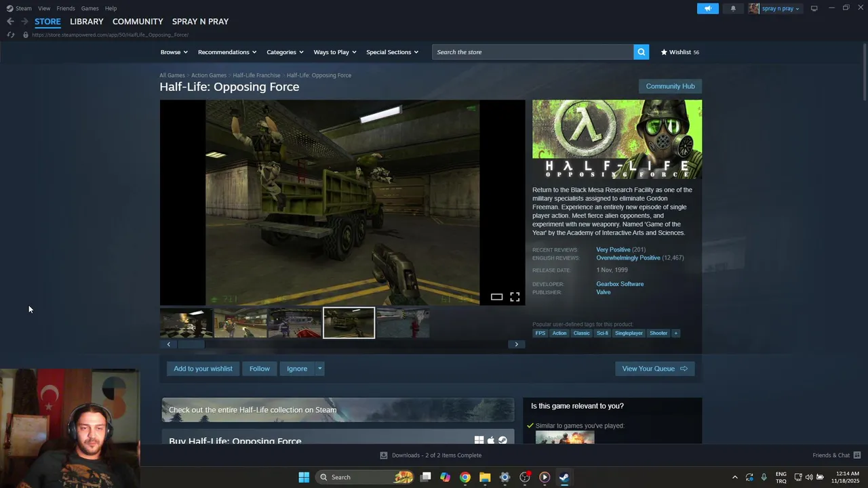Open the SPRAY N PRAY profile tab
This screenshot has width=868, height=488.
click(x=200, y=22)
